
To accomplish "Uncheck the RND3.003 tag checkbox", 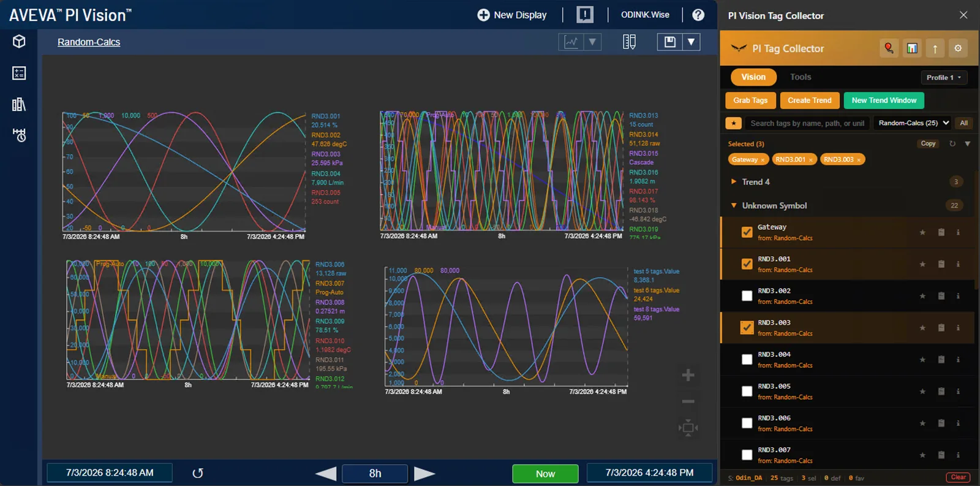I will click(747, 328).
